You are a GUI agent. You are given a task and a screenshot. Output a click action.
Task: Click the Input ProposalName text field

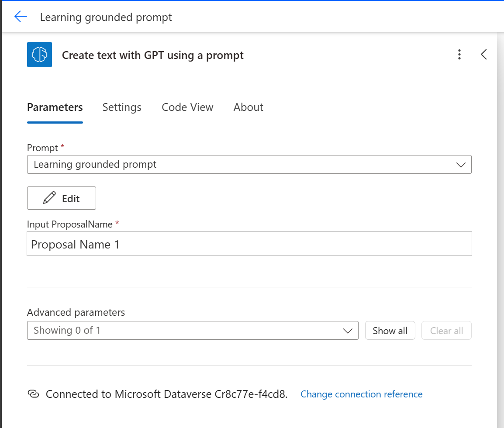[x=249, y=244]
